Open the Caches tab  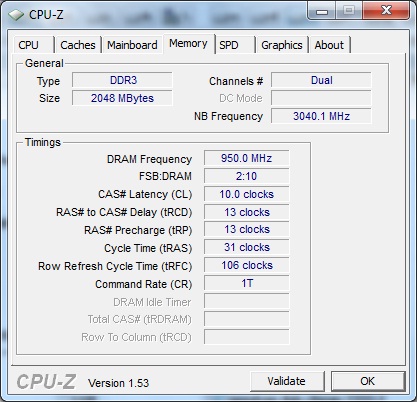(78, 45)
